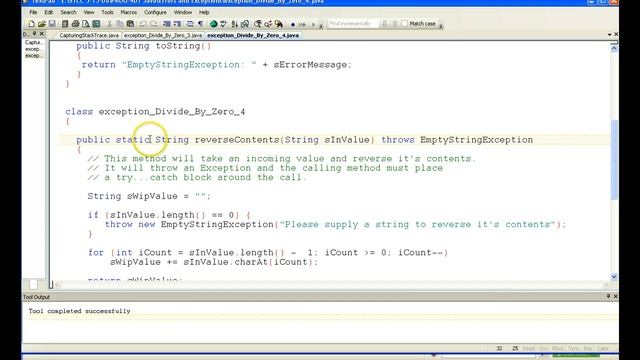Close the active document with tab-bar X

click(x=616, y=34)
